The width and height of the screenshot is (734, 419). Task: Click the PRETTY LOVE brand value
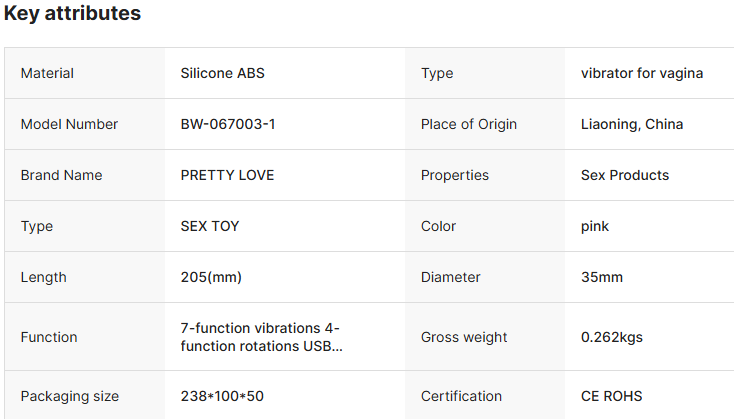pyautogui.click(x=227, y=175)
